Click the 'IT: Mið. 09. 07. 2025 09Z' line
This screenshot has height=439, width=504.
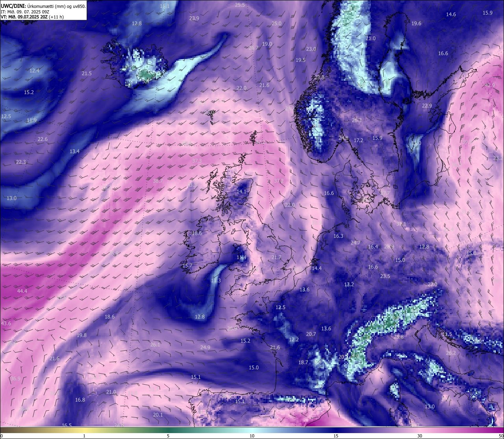25,12
